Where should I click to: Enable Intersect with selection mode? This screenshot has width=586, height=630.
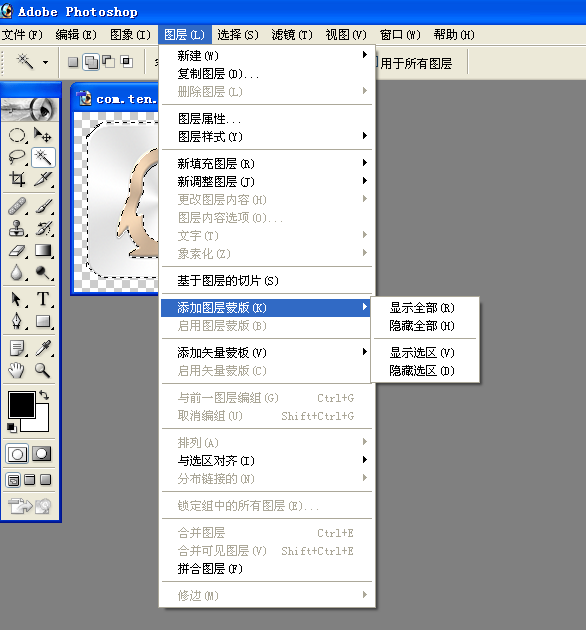tap(127, 62)
